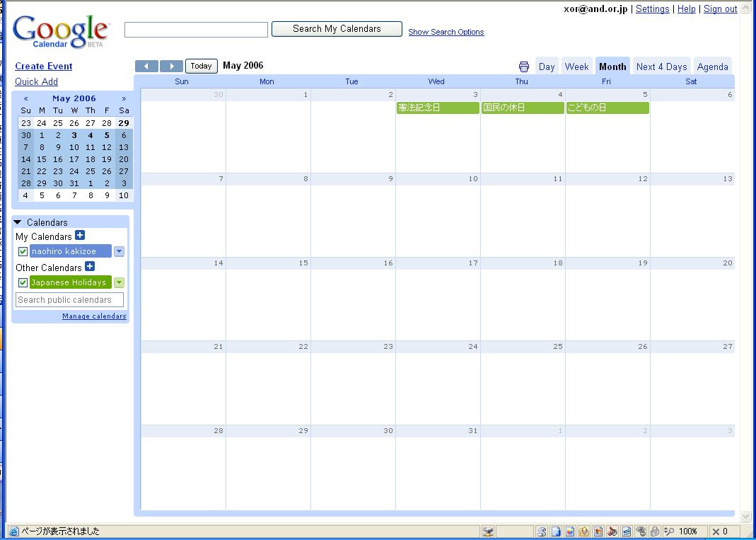Click day number 10 in the main month grid
The height and width of the screenshot is (540, 756).
tap(473, 179)
